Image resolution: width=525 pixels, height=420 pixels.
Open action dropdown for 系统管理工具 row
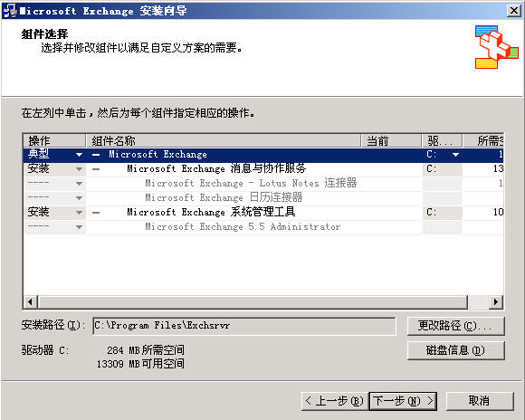[79, 213]
